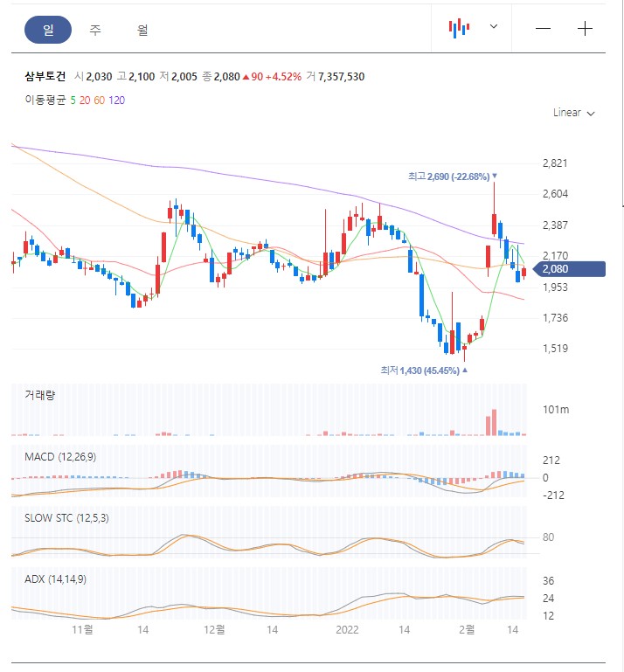Click the 120-day moving average label
Viewport: 624px width, 672px height.
(x=116, y=100)
